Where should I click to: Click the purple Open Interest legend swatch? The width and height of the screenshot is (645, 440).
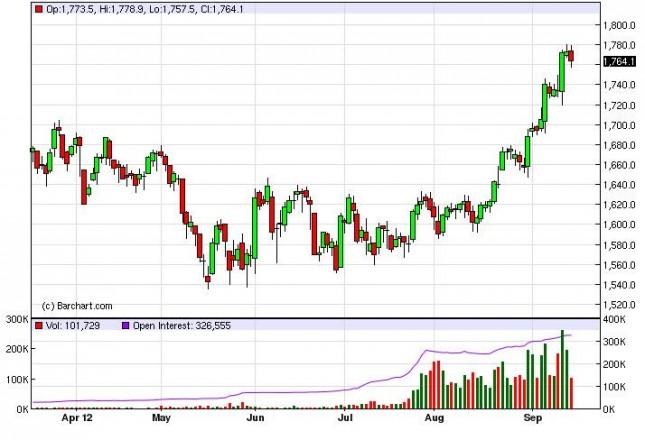[126, 326]
